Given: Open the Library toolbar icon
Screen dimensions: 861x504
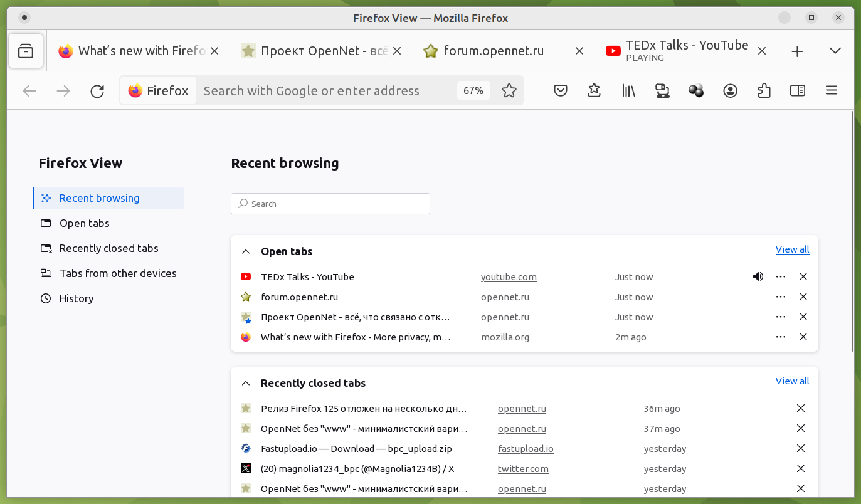Looking at the screenshot, I should pos(628,91).
